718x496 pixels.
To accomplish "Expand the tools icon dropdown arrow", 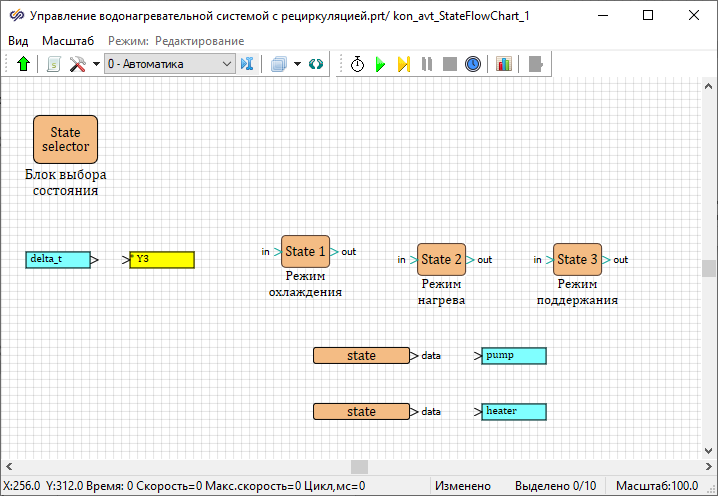I will tap(96, 64).
